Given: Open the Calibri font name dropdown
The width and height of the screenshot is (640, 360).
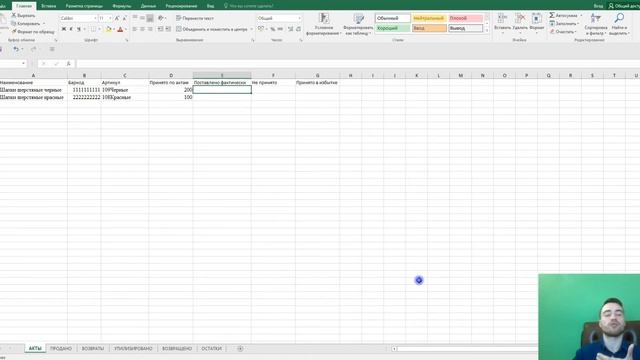Looking at the screenshot, I should tap(95, 18).
